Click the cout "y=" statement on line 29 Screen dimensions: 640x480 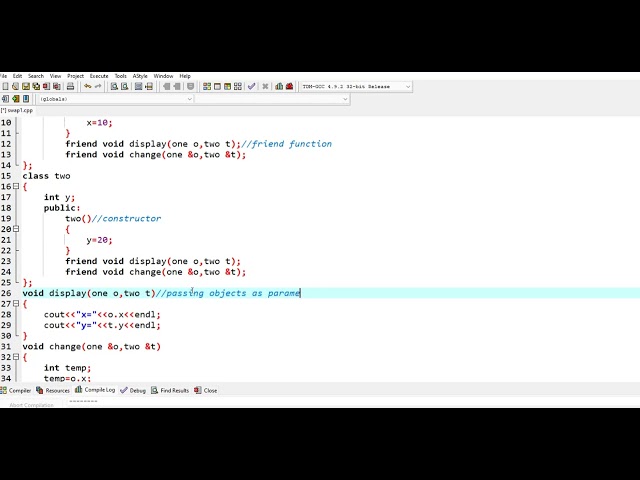coord(102,325)
